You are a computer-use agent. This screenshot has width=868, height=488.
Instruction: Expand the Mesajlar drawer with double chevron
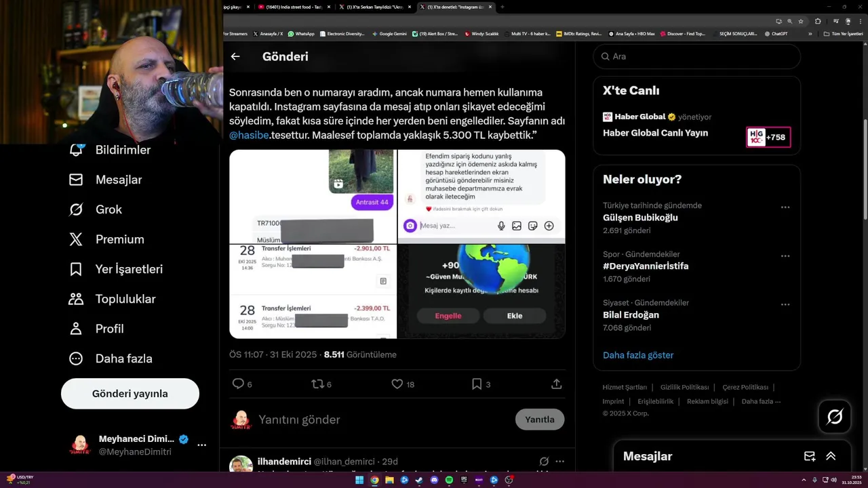click(x=831, y=456)
